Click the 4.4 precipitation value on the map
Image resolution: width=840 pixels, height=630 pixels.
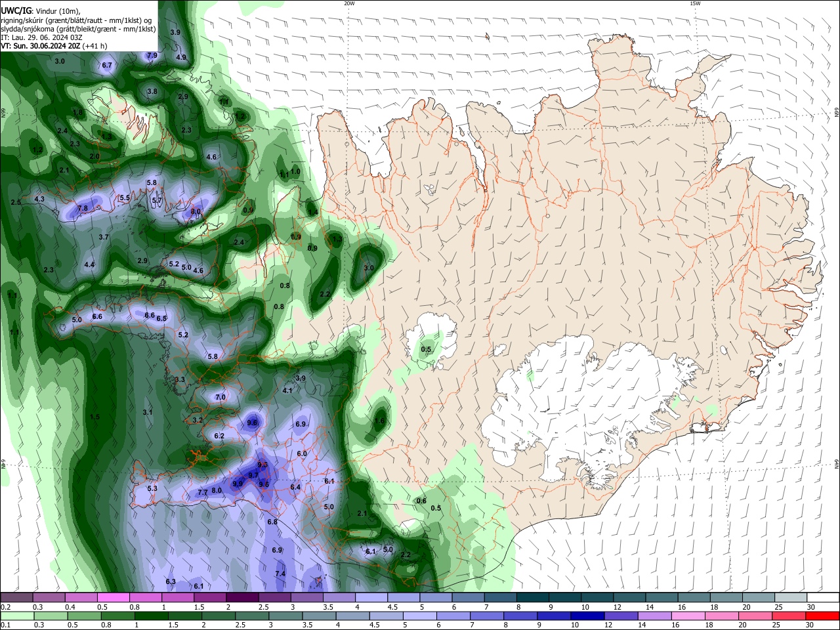coord(89,265)
